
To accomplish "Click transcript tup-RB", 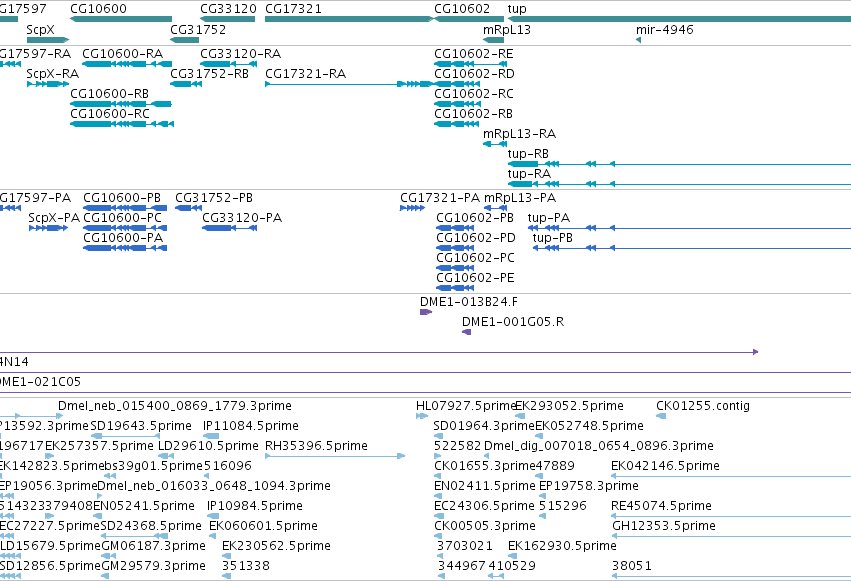I will pyautogui.click(x=528, y=154).
